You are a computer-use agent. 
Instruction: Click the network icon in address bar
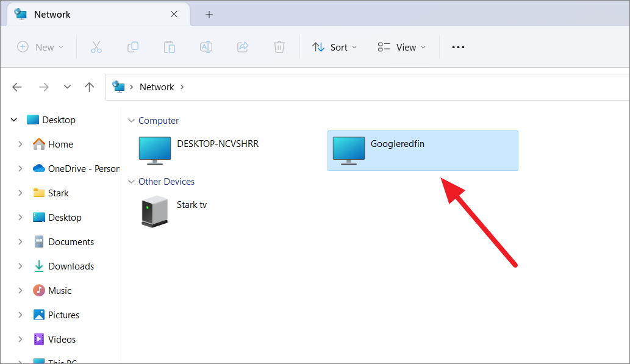(x=118, y=87)
